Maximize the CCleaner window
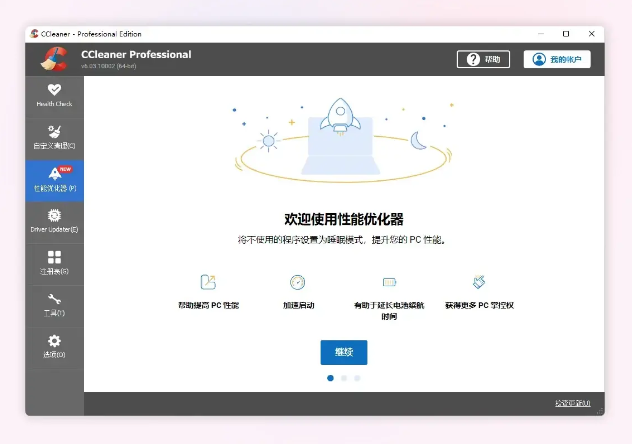 coord(566,34)
